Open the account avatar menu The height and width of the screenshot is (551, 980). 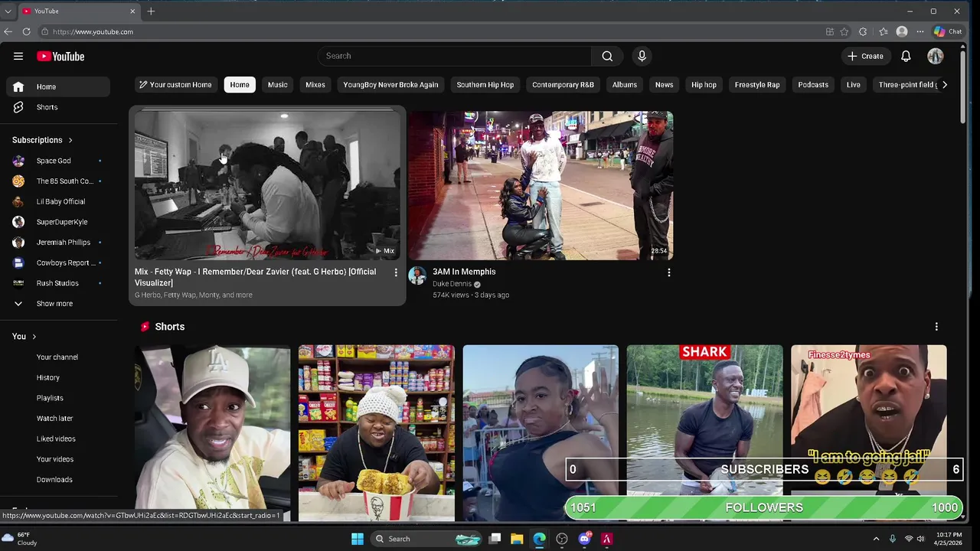tap(936, 56)
